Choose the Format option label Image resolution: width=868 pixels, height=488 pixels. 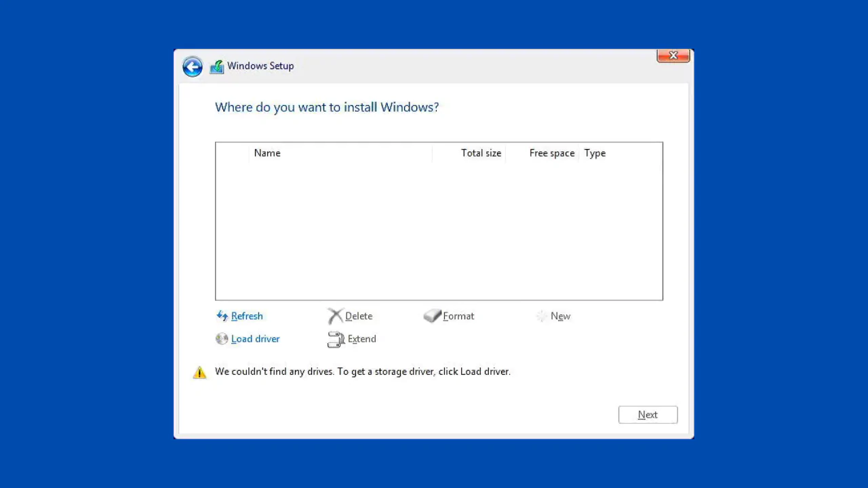pos(458,316)
